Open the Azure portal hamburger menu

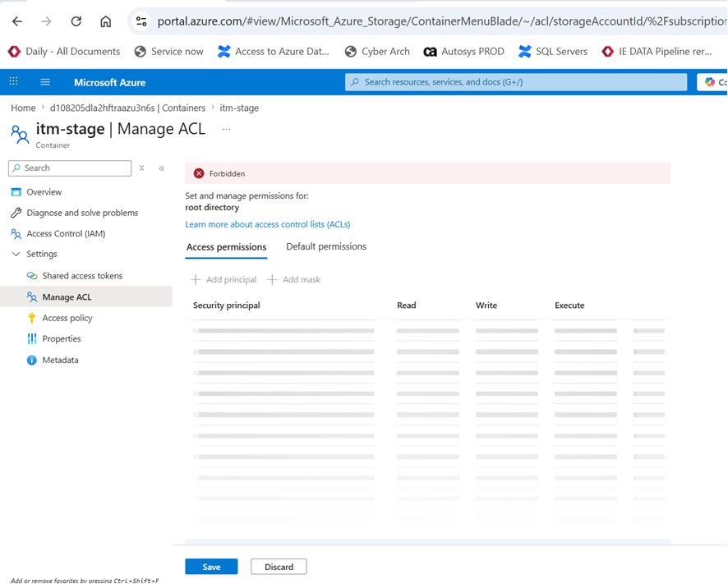(45, 82)
